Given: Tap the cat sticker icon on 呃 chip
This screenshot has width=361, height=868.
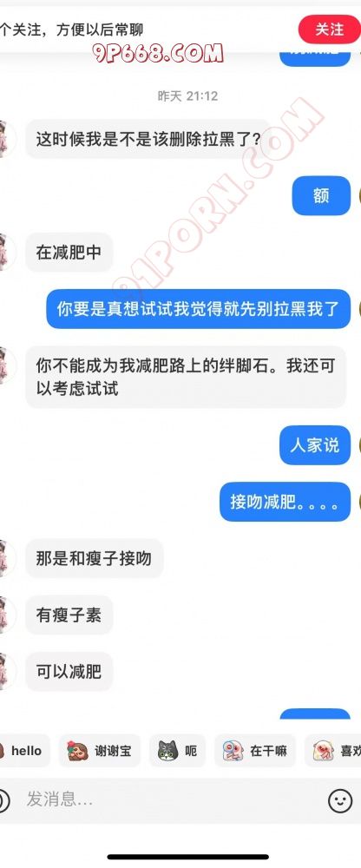Looking at the screenshot, I should 167,751.
